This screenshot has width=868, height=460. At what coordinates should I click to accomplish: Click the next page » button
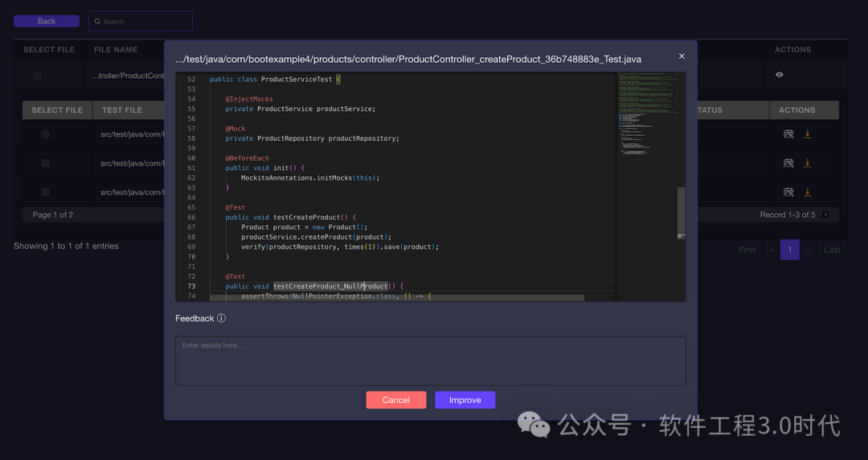(x=809, y=250)
